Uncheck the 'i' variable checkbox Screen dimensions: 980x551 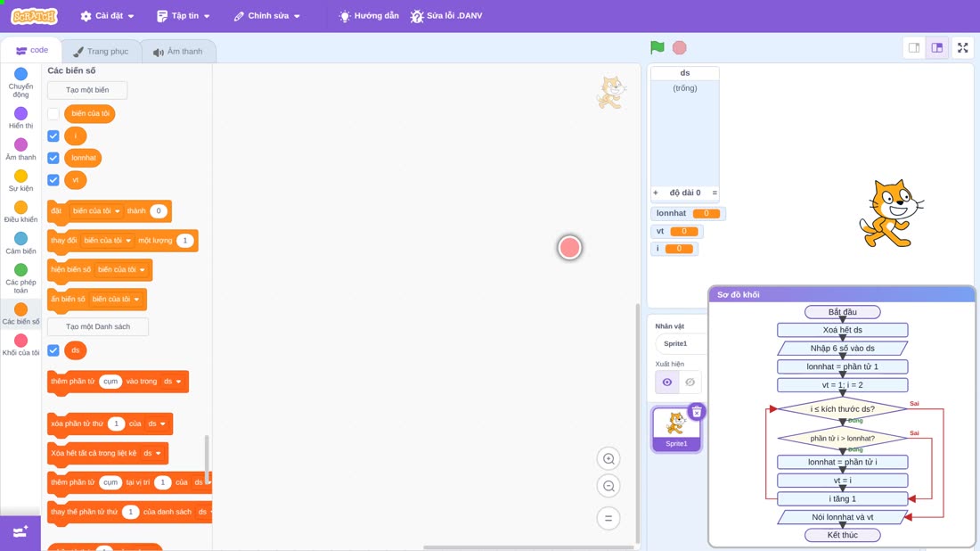coord(53,136)
